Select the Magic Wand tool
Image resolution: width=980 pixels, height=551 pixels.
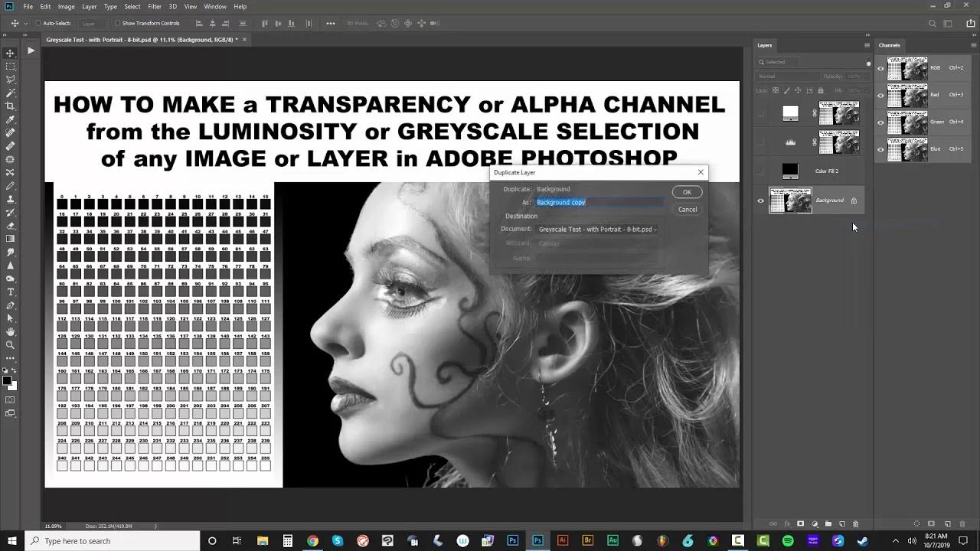(11, 93)
